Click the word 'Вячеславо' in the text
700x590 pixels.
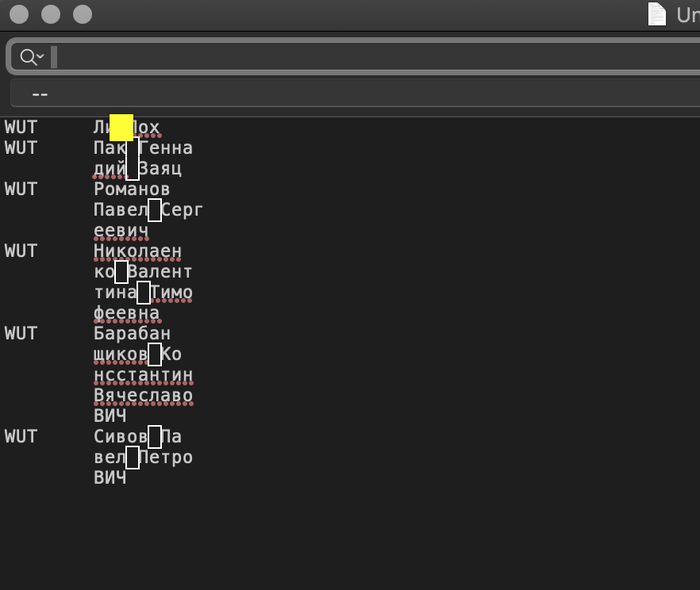click(143, 396)
